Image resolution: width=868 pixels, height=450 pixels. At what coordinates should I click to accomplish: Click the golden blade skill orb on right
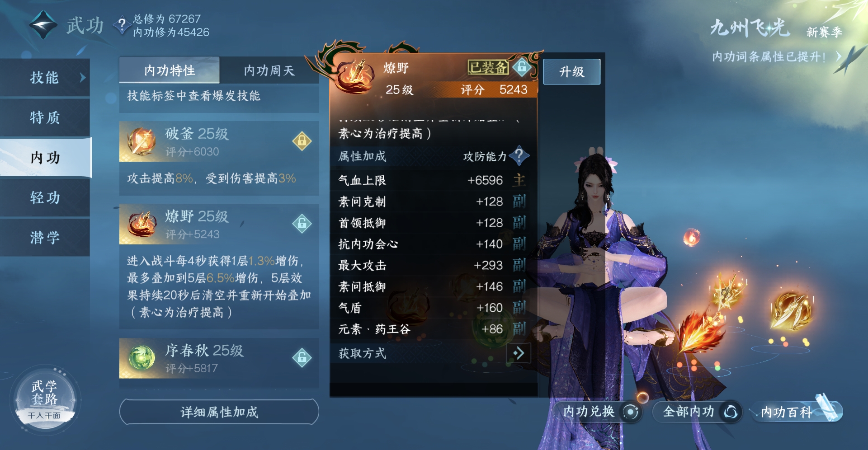pyautogui.click(x=792, y=311)
